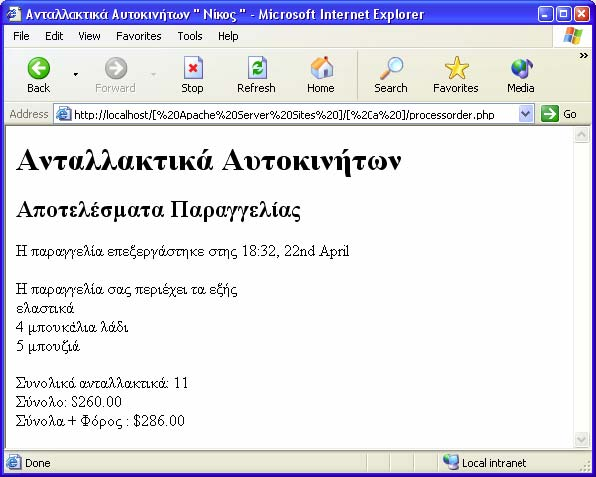The height and width of the screenshot is (477, 596).
Task: Maximize the Internet Explorer window
Action: coord(564,14)
